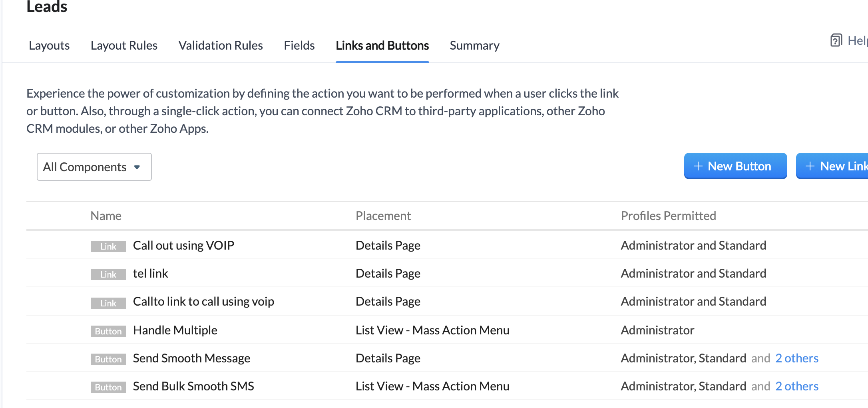Select the Fields tab

point(299,46)
